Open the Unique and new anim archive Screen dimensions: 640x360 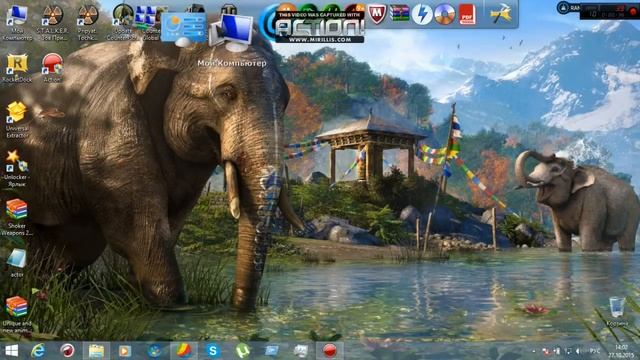pyautogui.click(x=17, y=314)
